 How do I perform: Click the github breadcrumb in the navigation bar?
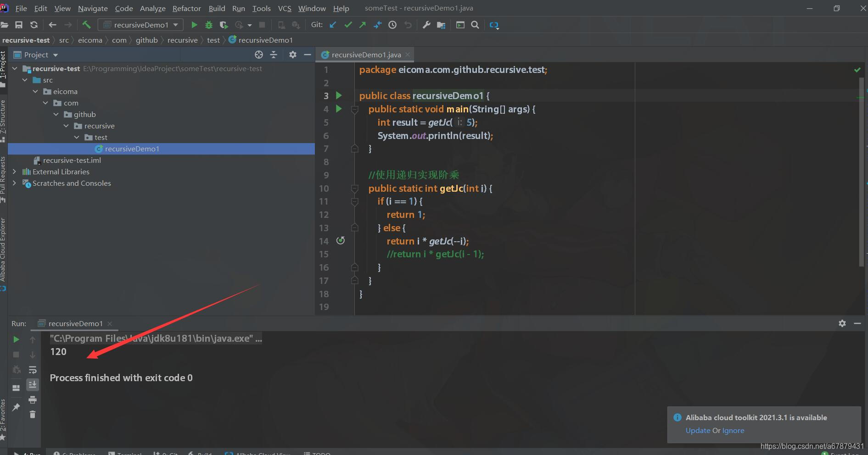pyautogui.click(x=147, y=40)
